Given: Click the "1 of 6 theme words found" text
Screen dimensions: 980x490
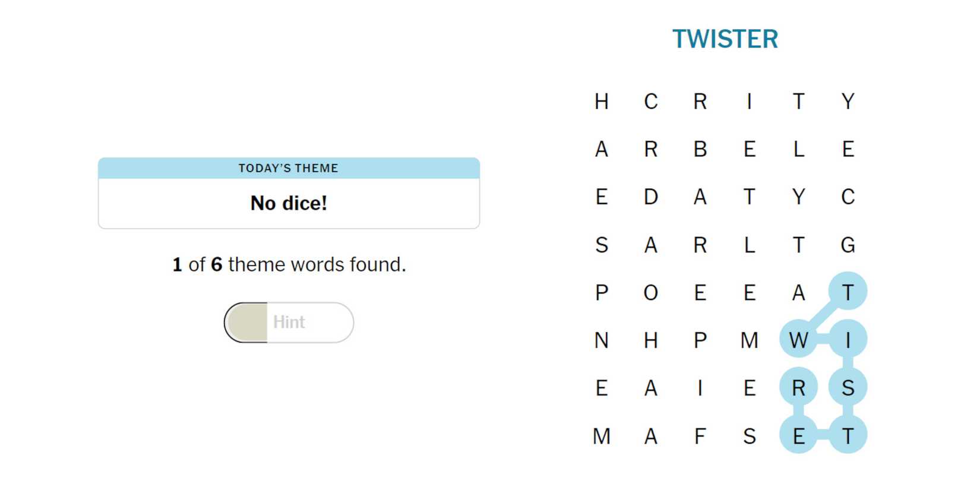Looking at the screenshot, I should pos(289,264).
